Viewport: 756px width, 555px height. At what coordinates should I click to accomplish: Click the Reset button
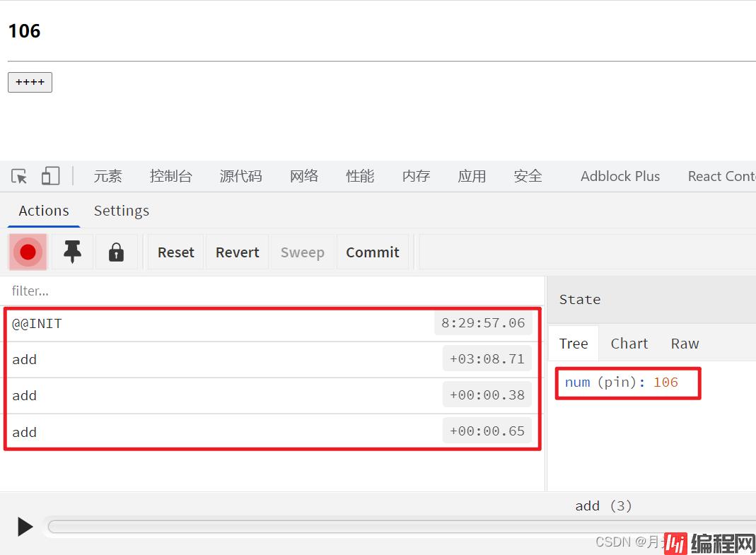pos(175,252)
